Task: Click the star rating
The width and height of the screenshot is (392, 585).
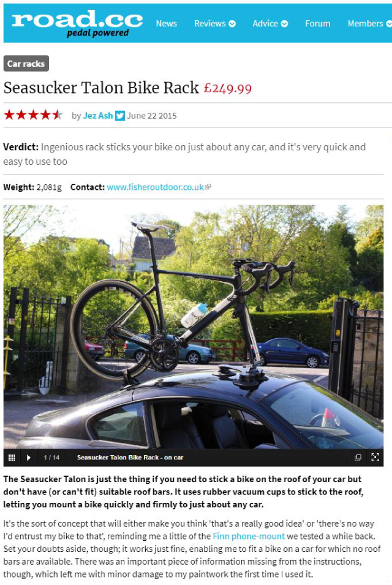Action: pos(33,115)
